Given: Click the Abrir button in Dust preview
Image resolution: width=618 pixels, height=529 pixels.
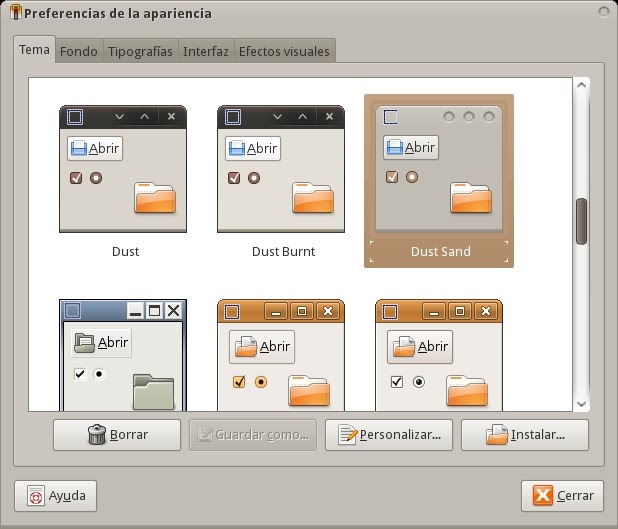Looking at the screenshot, I should click(x=95, y=149).
